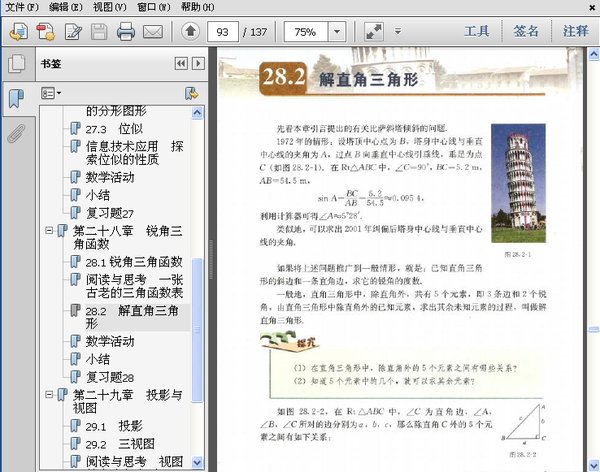
Task: Go to previous page up arrow
Action: point(190,31)
